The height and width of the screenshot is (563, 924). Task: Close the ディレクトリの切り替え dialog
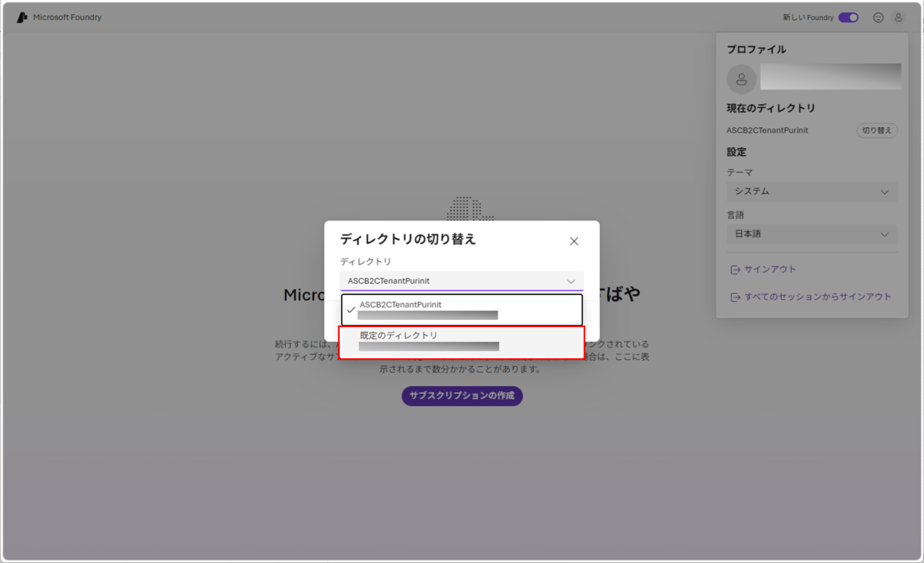pyautogui.click(x=574, y=242)
